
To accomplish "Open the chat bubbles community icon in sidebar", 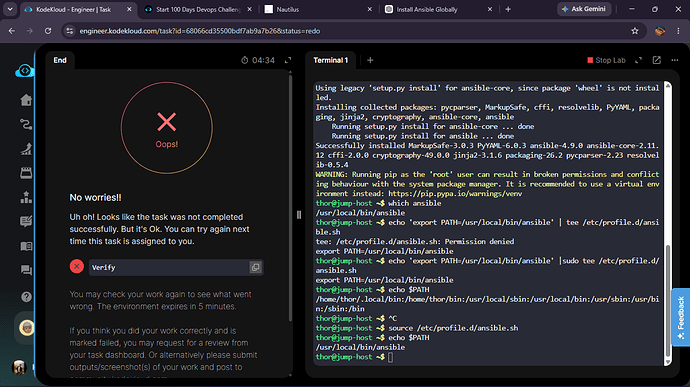I will 26,270.
